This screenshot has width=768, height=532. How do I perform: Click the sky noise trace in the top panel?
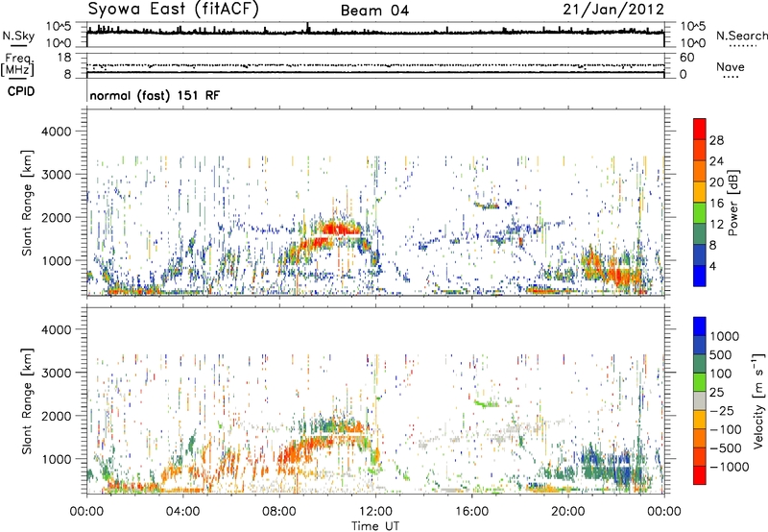tap(375, 33)
